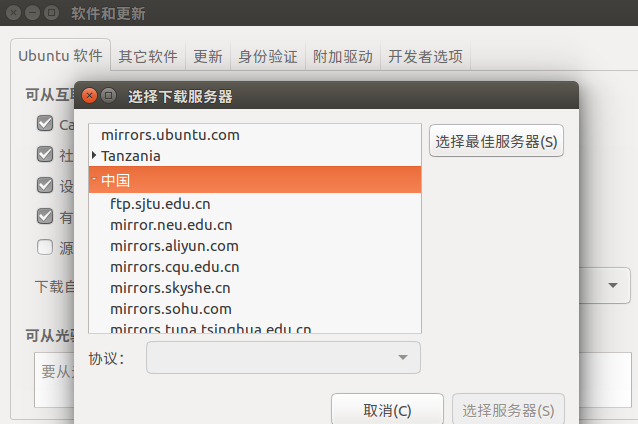Toggle the 设… checkbox in 软件和更新
The width and height of the screenshot is (638, 424).
click(45, 185)
